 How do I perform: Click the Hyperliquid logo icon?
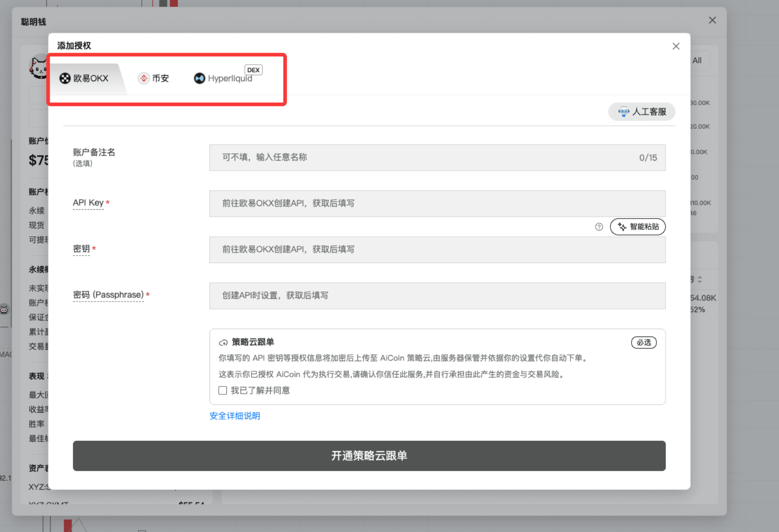pyautogui.click(x=199, y=78)
